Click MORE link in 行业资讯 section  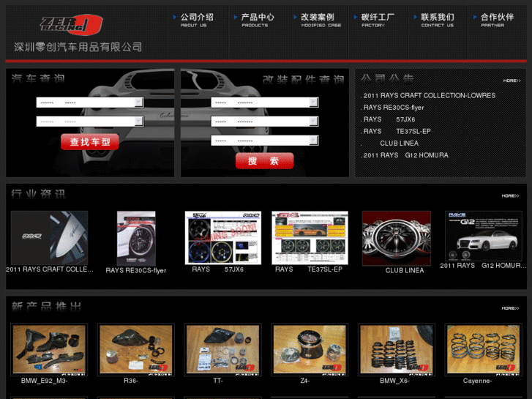click(510, 196)
